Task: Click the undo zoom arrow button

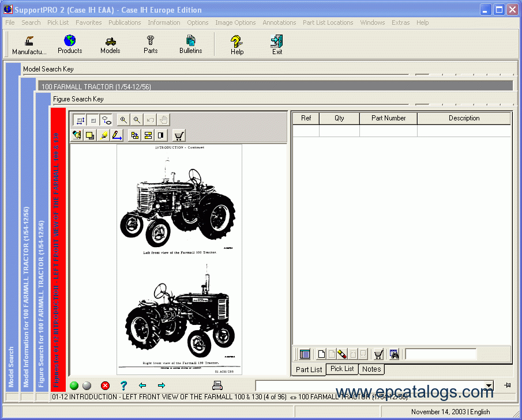Action: click(x=150, y=120)
